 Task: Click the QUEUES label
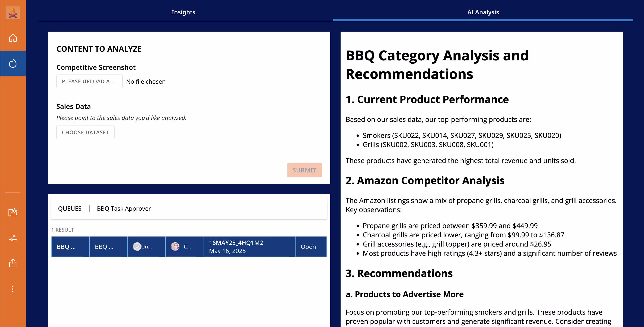click(70, 209)
